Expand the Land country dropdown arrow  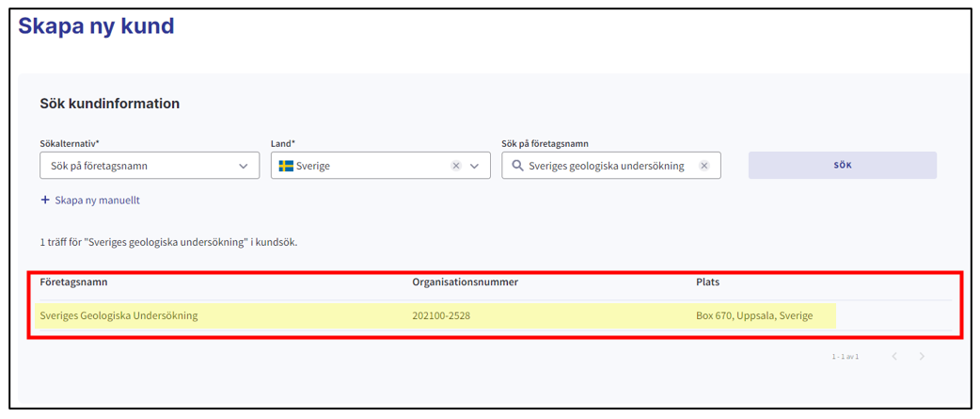[x=474, y=166]
